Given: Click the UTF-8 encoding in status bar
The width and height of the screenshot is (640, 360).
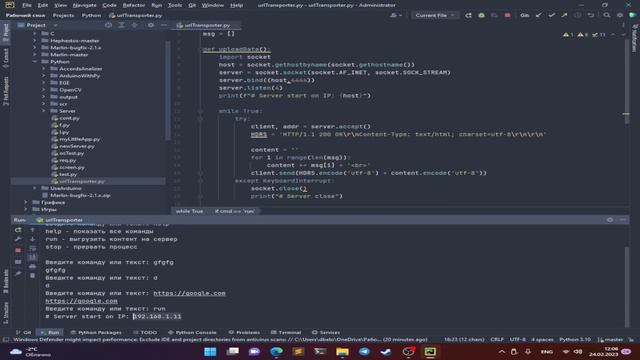Looking at the screenshot, I should 518,339.
